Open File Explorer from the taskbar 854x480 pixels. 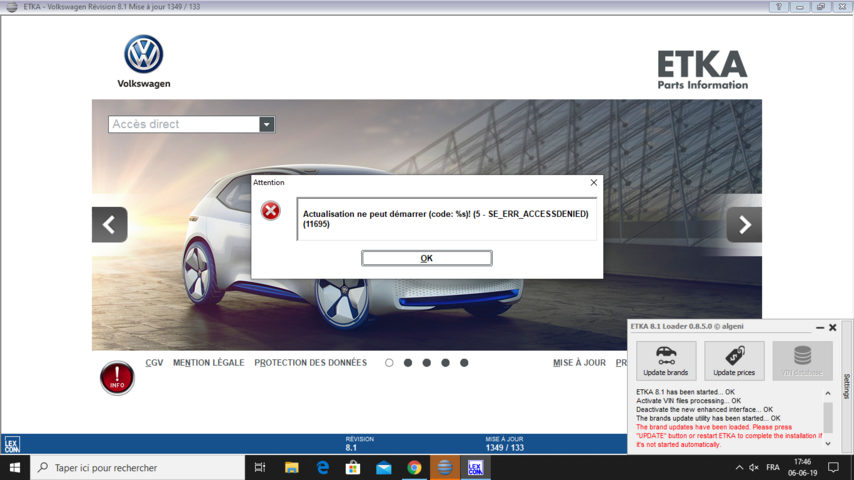291,467
